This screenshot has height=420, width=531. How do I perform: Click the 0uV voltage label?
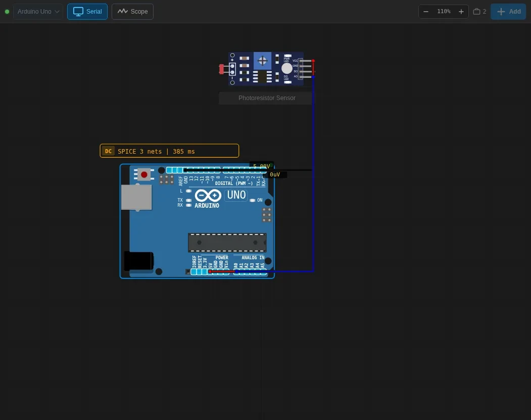(x=275, y=174)
